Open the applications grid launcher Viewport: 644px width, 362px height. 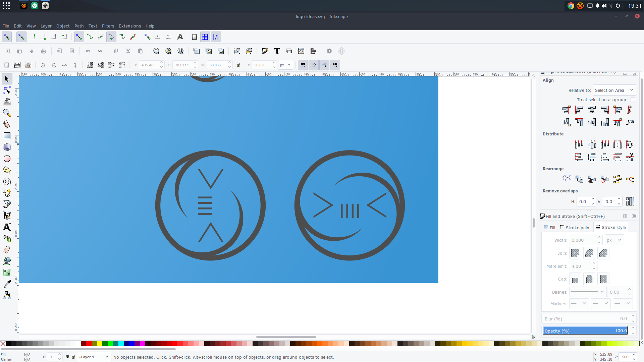coord(6,6)
